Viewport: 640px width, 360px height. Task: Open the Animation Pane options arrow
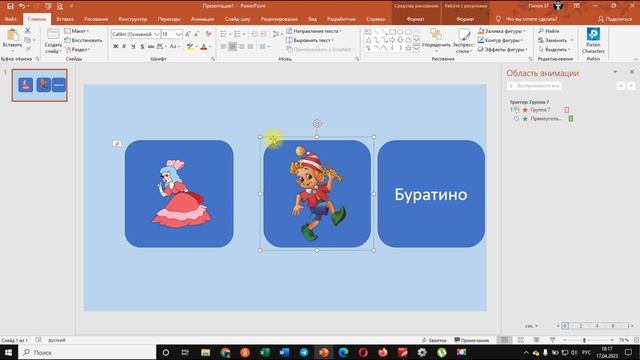(x=615, y=72)
